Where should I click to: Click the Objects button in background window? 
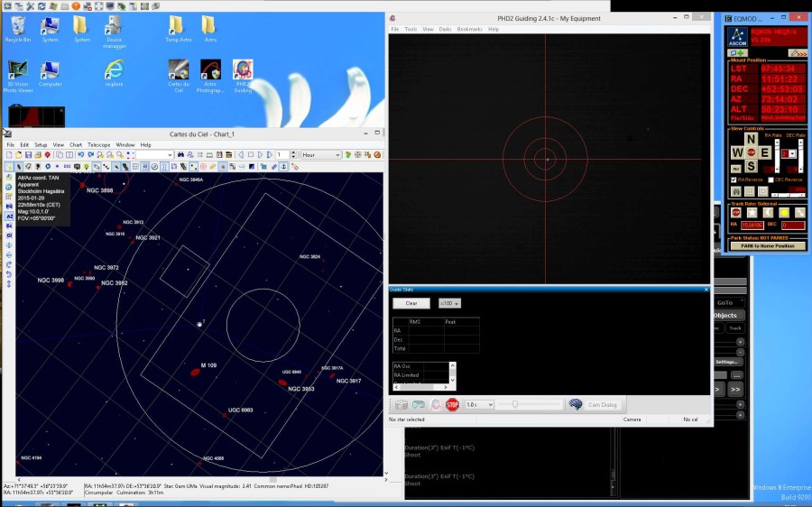click(x=725, y=315)
